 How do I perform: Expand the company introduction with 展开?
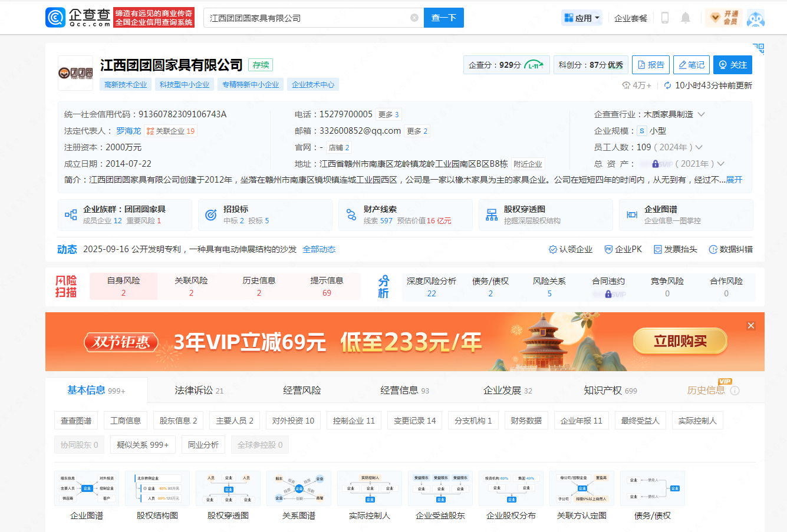[734, 180]
